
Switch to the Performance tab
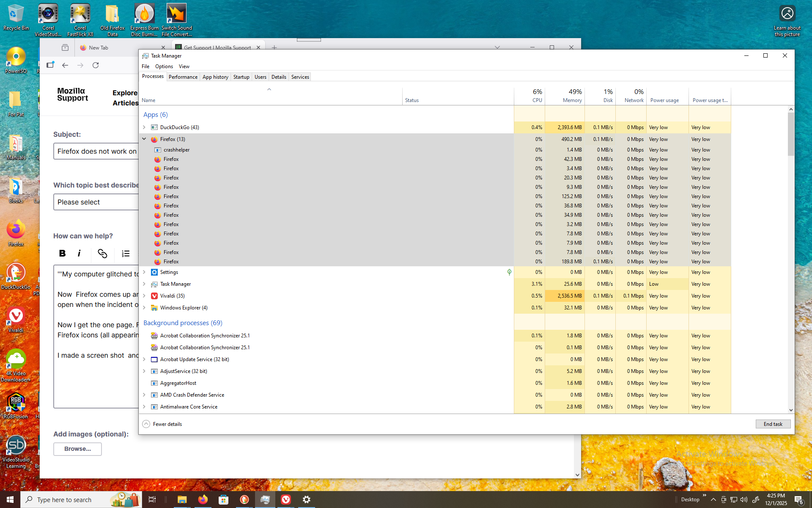point(183,77)
